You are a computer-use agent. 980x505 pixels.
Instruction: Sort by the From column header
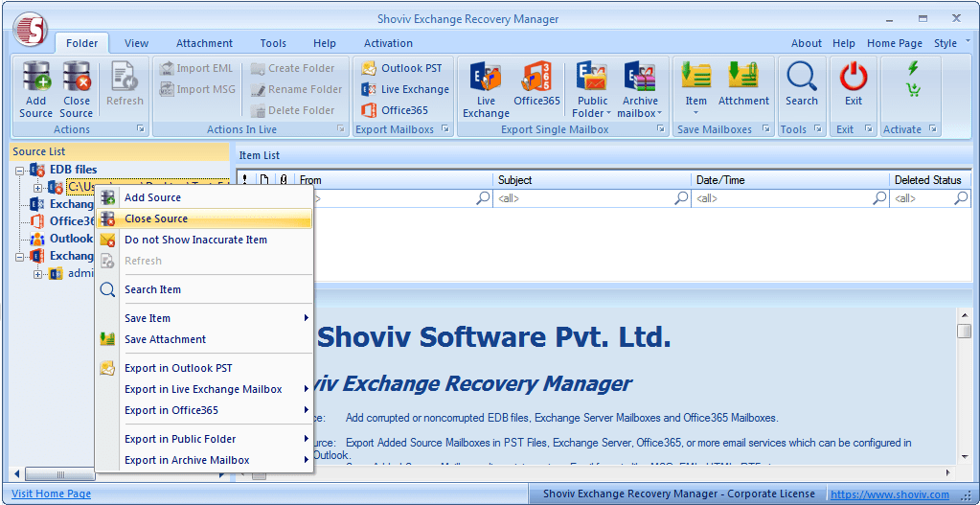click(x=393, y=180)
